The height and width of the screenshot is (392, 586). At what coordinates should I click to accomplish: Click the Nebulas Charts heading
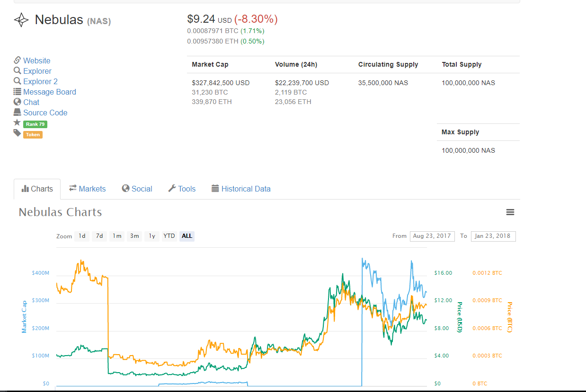point(60,212)
